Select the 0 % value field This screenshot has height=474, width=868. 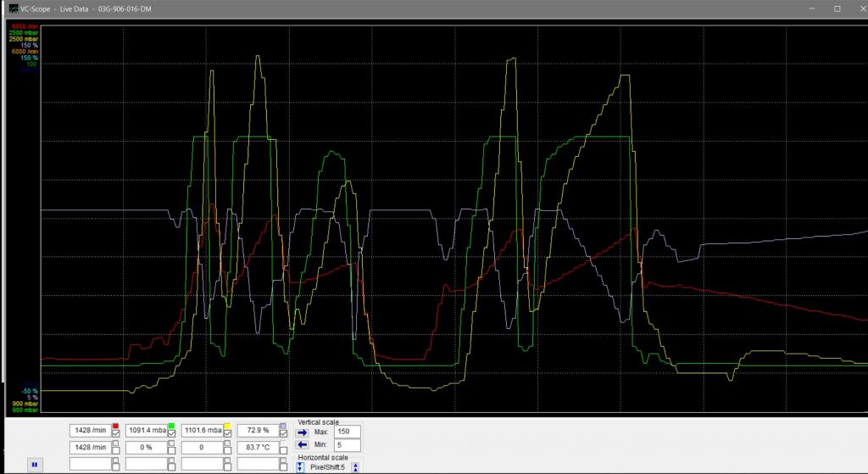[x=147, y=447]
